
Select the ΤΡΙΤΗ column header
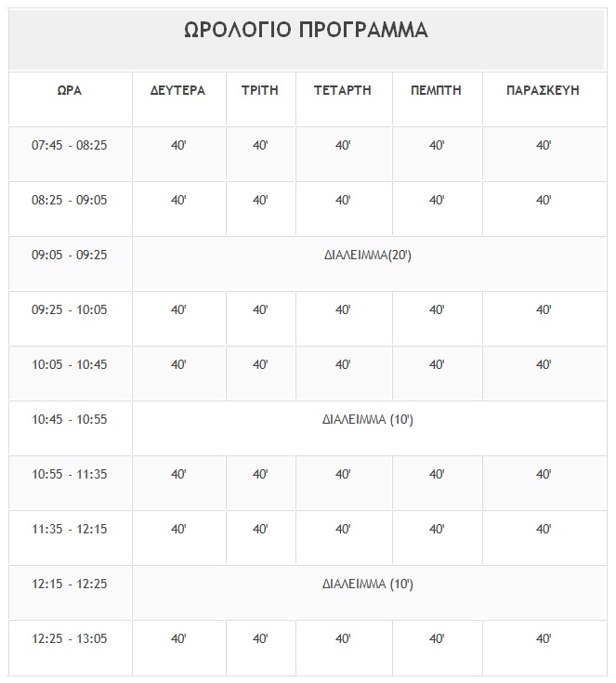[260, 90]
